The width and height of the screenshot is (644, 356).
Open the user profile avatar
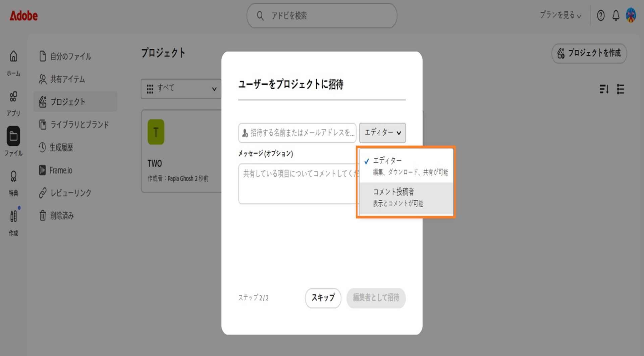(631, 15)
